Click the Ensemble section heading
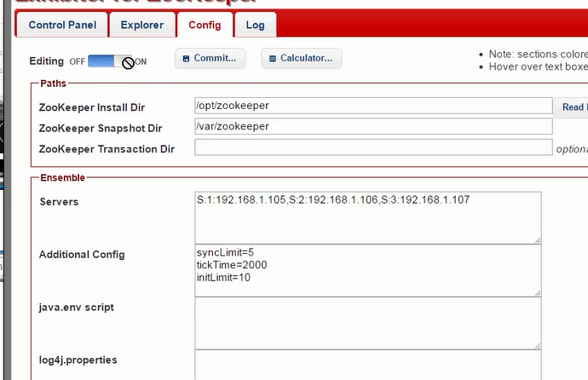This screenshot has height=380, width=588. pos(62,177)
